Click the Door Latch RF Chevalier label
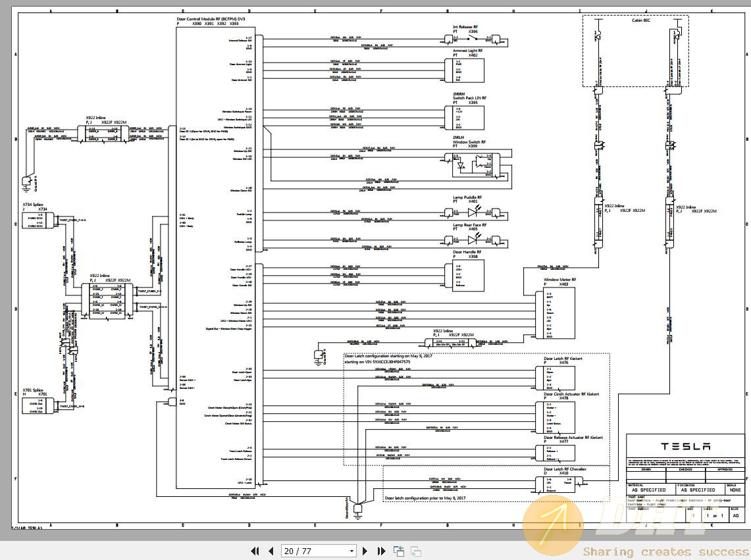The height and width of the screenshot is (560, 751). pos(565,469)
